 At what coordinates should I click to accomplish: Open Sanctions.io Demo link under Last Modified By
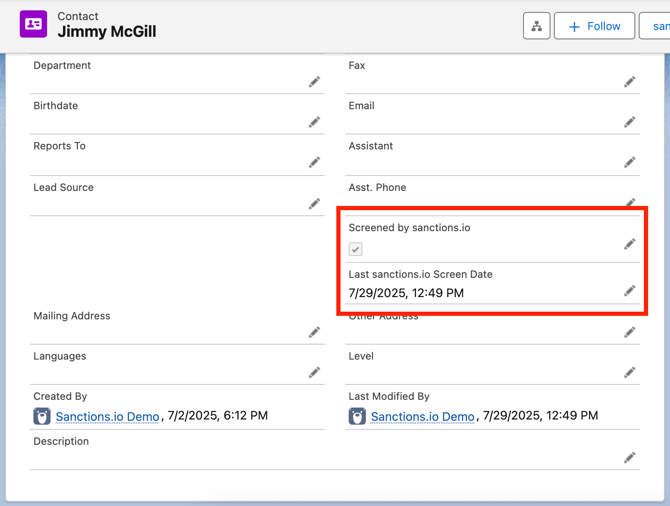[423, 416]
